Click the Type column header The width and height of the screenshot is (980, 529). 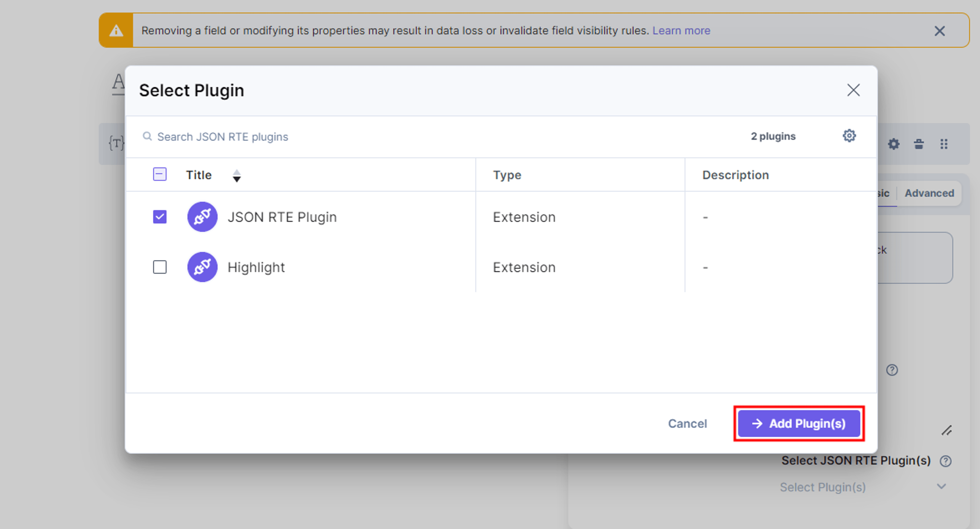[507, 175]
